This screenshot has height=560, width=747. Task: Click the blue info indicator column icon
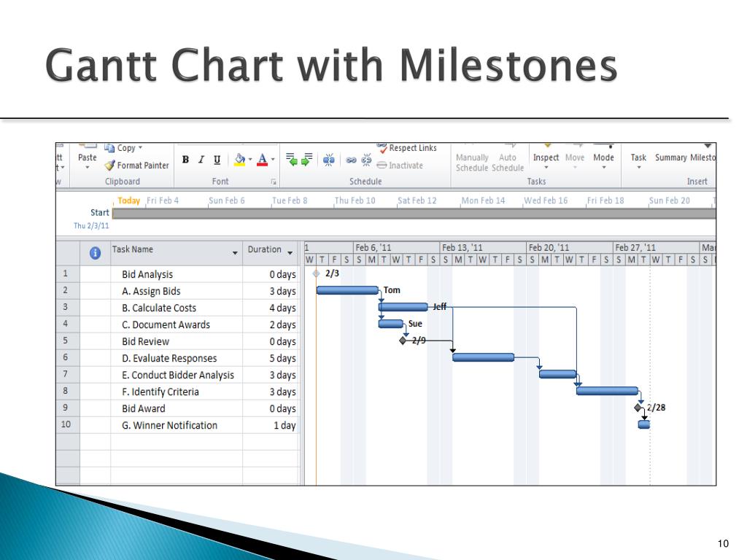95,253
